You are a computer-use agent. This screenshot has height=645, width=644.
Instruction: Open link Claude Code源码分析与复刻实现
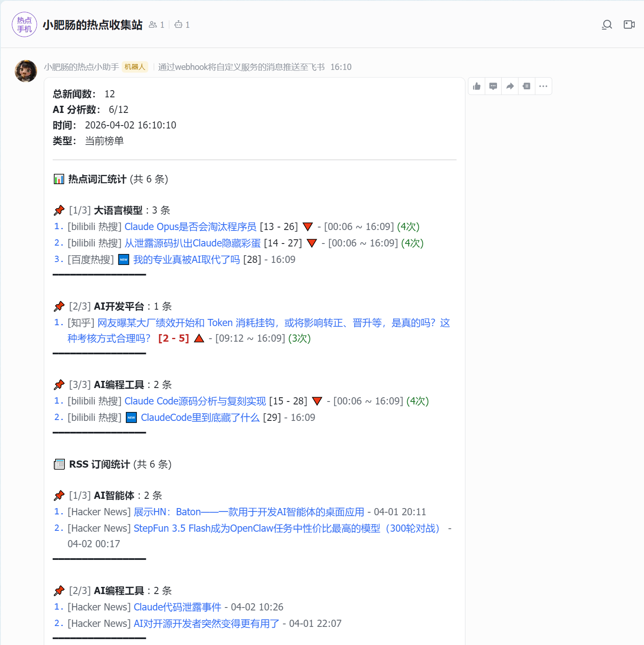(195, 401)
